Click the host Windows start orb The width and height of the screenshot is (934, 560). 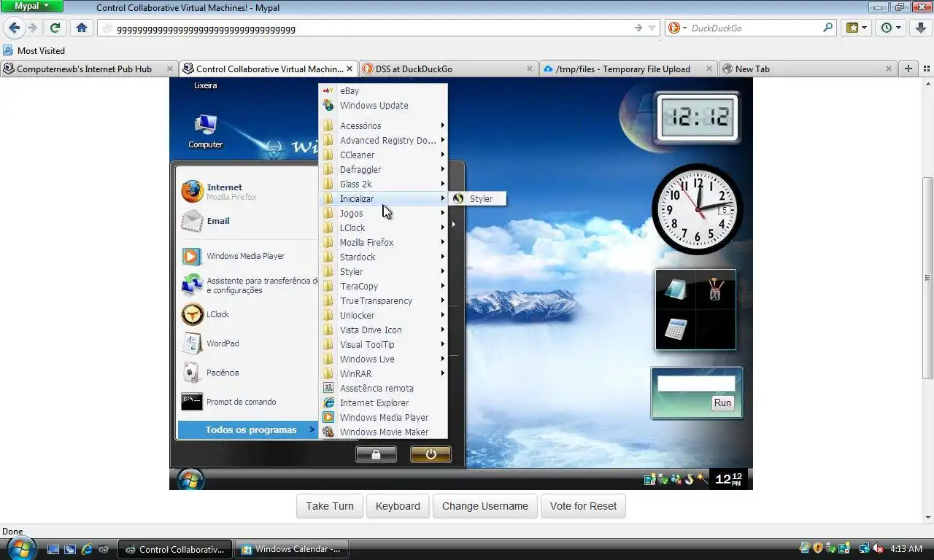point(21,549)
